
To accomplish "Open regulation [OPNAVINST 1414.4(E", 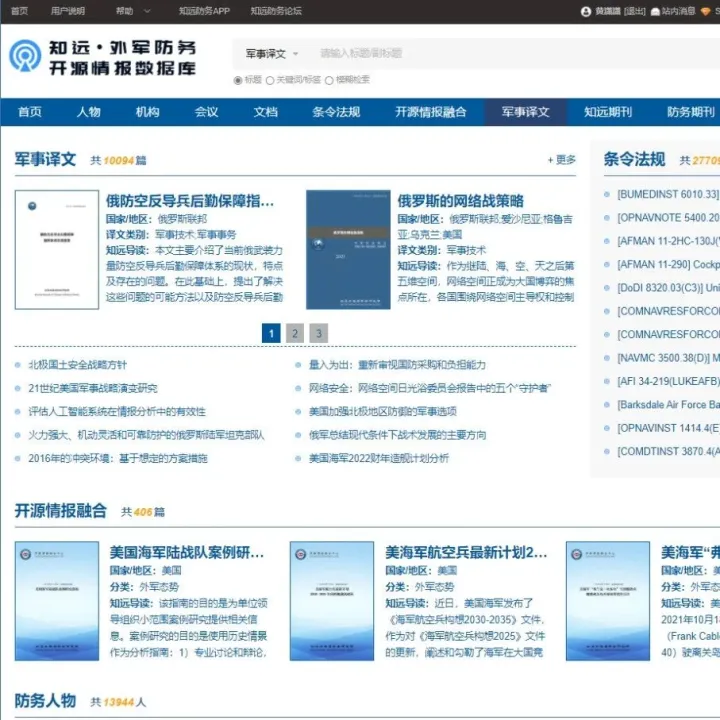I will [668, 428].
